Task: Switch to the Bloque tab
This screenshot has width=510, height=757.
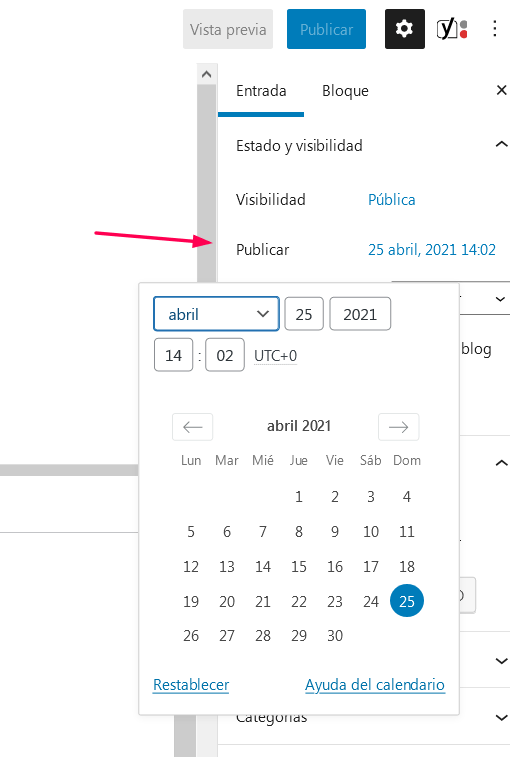Action: point(345,91)
